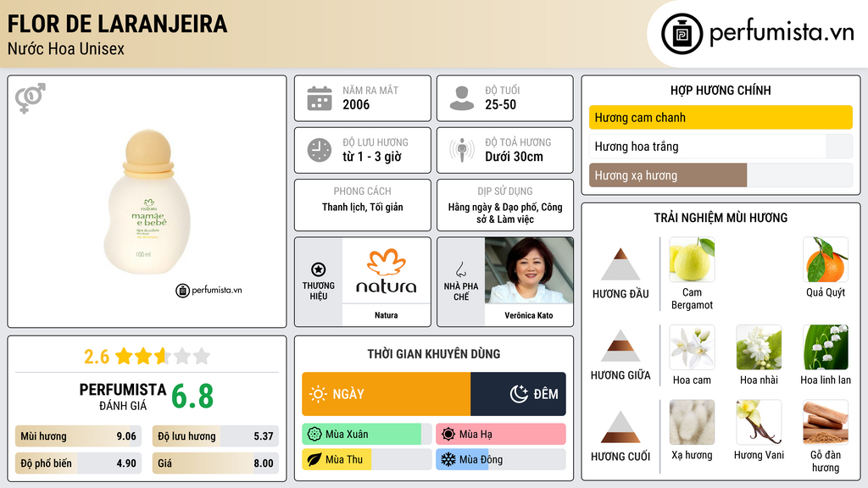The image size is (868, 488).
Task: Click the FLOR DE LARANJEIRA title
Action: coord(117,24)
